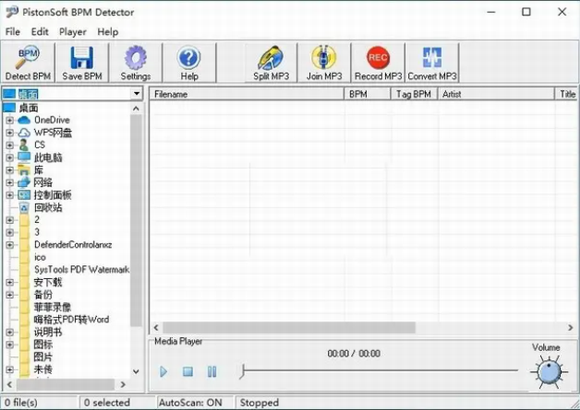Open the Player menu
Screen dimensions: 580x410
click(72, 32)
